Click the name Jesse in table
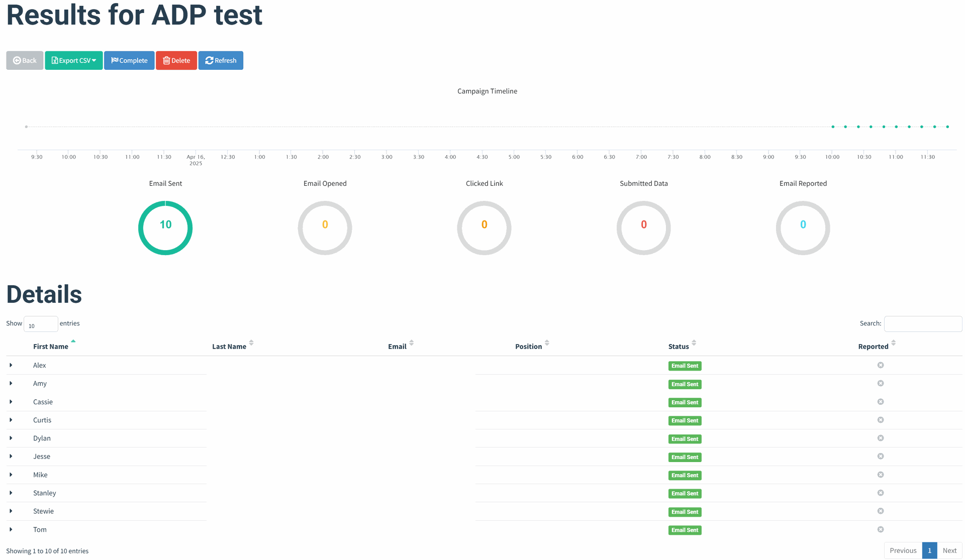This screenshot has height=560, width=965. coord(42,456)
